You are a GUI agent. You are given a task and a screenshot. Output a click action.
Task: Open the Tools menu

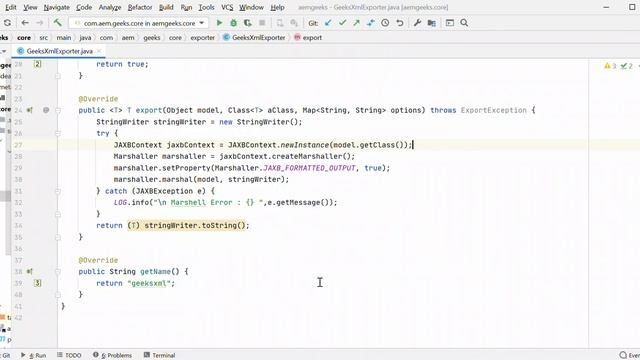click(x=207, y=7)
